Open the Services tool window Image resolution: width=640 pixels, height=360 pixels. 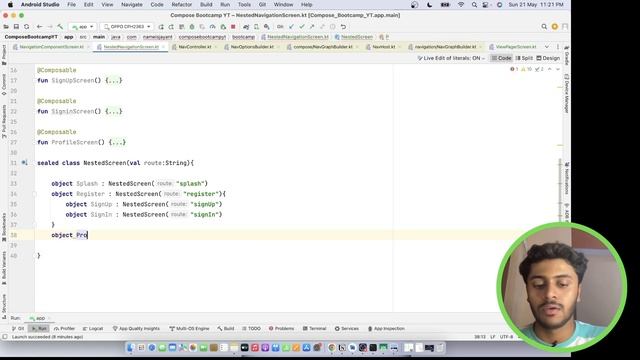(x=347, y=329)
